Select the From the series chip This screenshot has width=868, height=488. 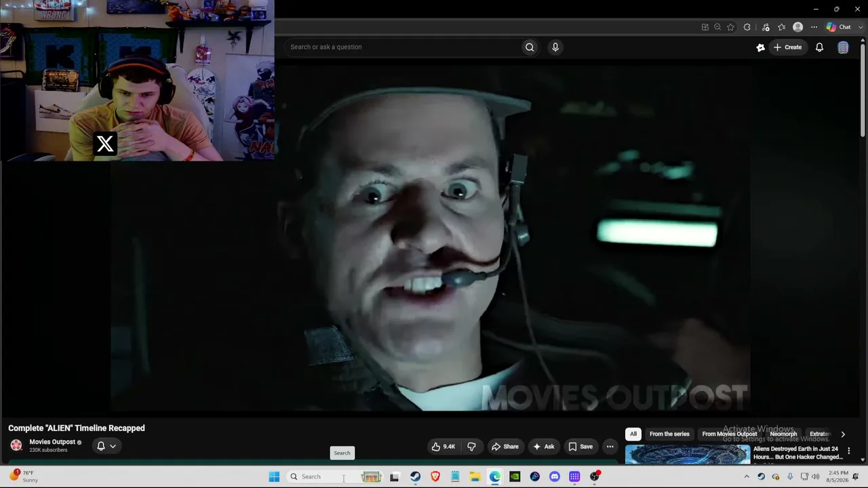click(x=669, y=434)
